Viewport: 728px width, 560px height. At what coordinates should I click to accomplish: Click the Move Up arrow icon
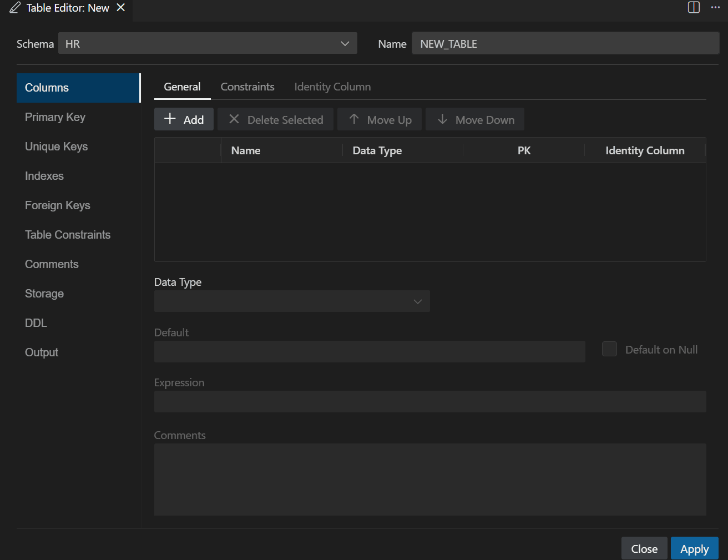tap(354, 119)
